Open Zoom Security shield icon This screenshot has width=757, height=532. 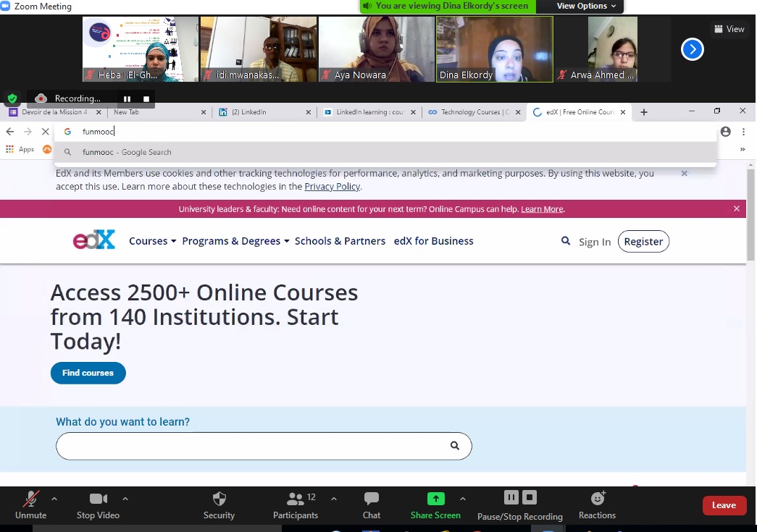219,499
